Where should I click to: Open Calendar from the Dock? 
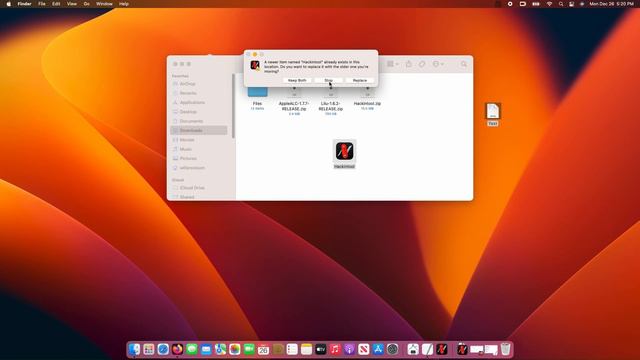point(263,349)
